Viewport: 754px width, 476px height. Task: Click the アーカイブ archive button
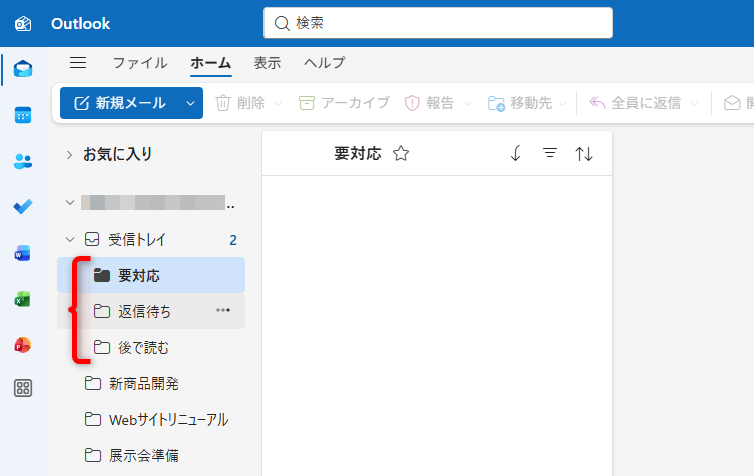point(344,103)
